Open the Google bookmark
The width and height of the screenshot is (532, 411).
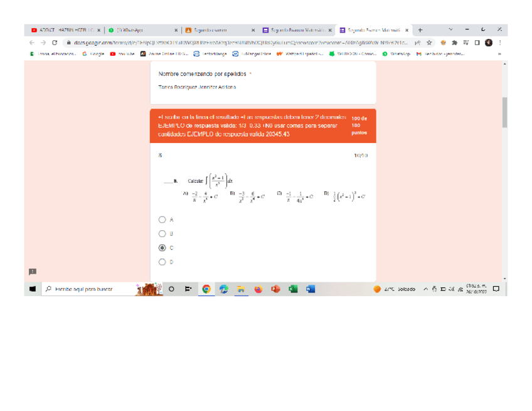tap(93, 53)
